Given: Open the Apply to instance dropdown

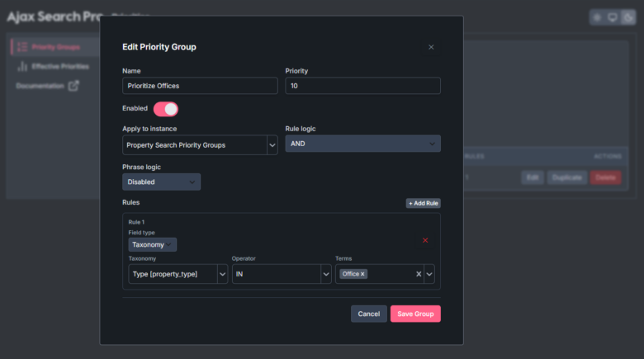Looking at the screenshot, I should (x=200, y=145).
